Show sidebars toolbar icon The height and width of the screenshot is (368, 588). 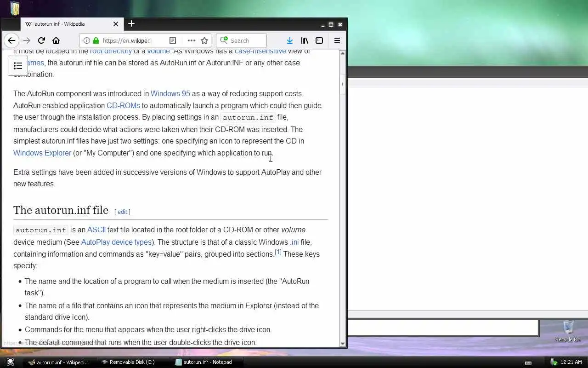pyautogui.click(x=319, y=40)
